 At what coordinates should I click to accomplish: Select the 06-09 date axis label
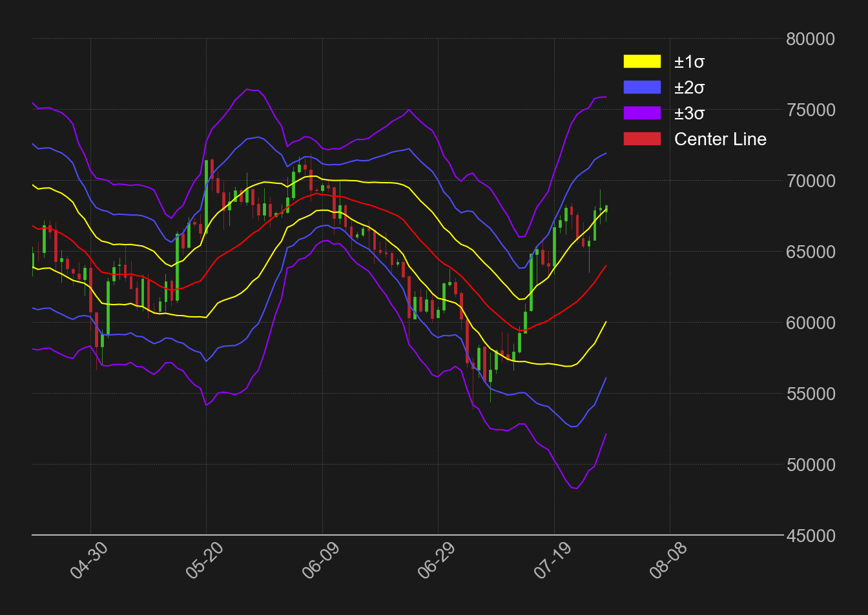point(320,561)
